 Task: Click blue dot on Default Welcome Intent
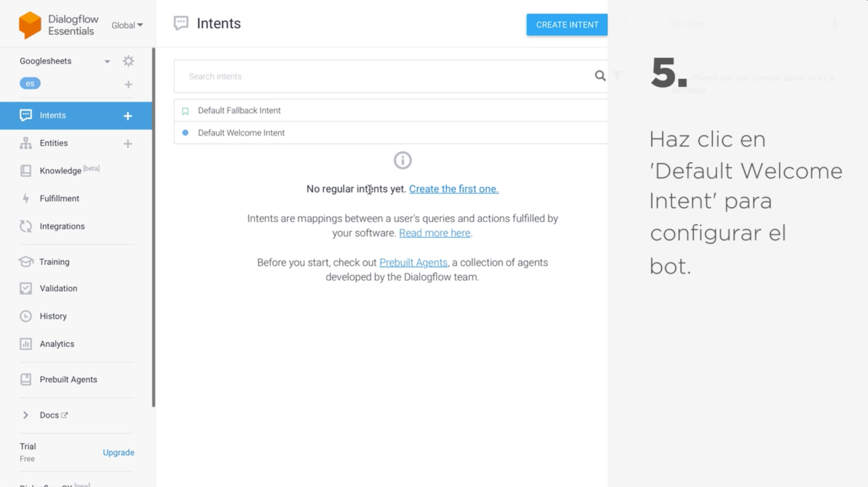(x=185, y=132)
